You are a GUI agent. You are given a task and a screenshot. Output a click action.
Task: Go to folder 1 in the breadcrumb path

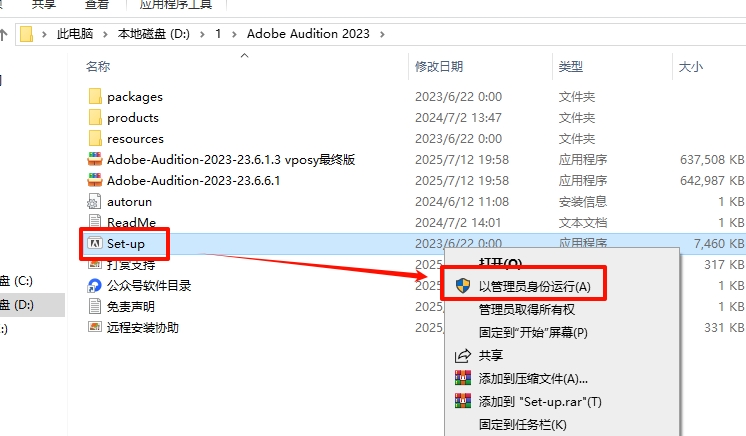[x=218, y=34]
